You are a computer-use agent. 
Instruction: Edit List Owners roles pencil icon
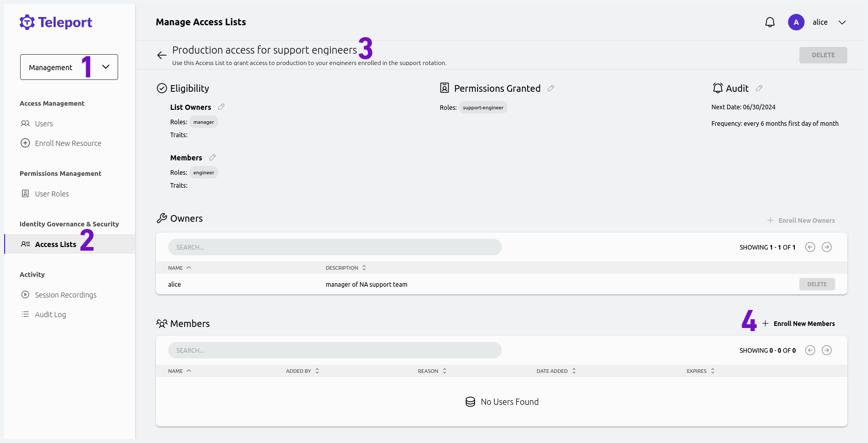(221, 107)
